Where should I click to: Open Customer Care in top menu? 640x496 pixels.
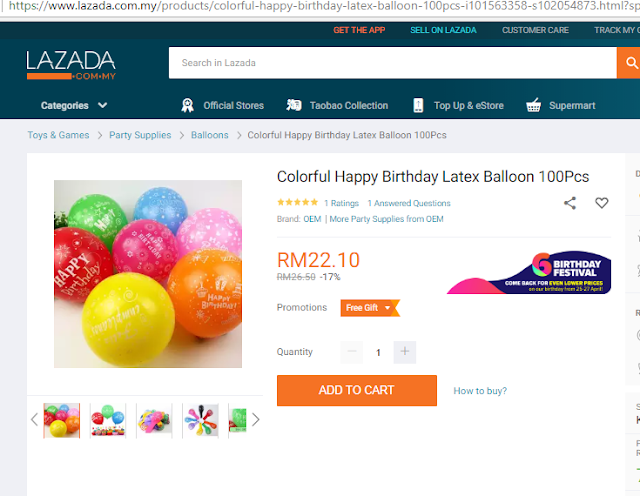click(535, 30)
